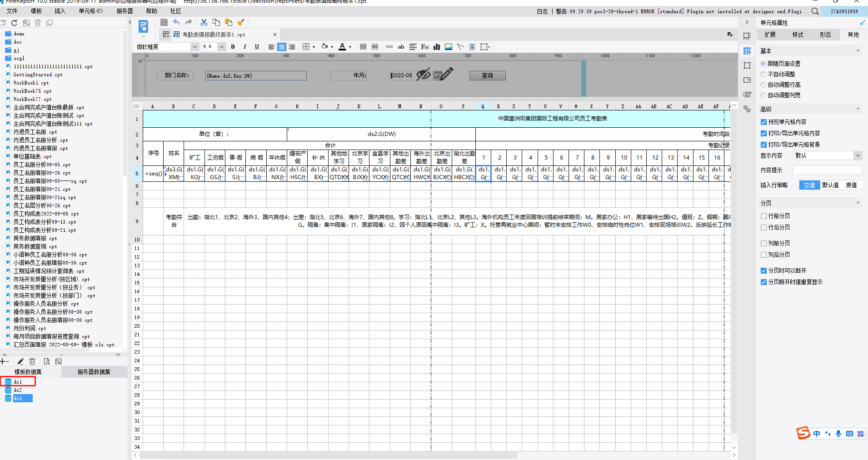868x460 pixels.
Task: Collapse the left file panel arrow
Action: 130,22
